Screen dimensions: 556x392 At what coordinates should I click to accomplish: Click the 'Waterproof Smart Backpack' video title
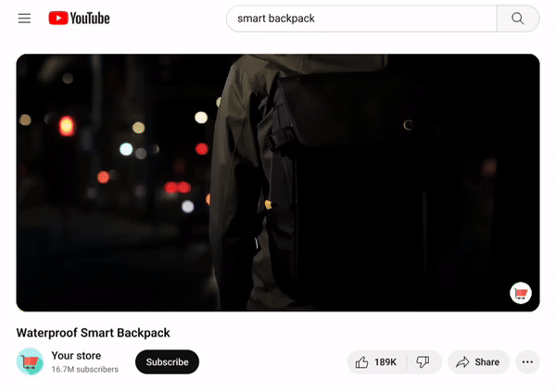[x=94, y=333]
